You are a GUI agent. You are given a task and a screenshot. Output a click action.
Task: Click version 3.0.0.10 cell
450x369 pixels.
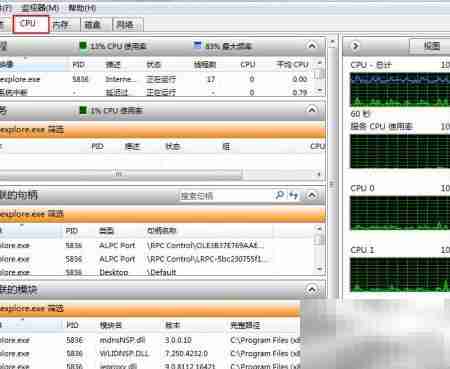178,340
